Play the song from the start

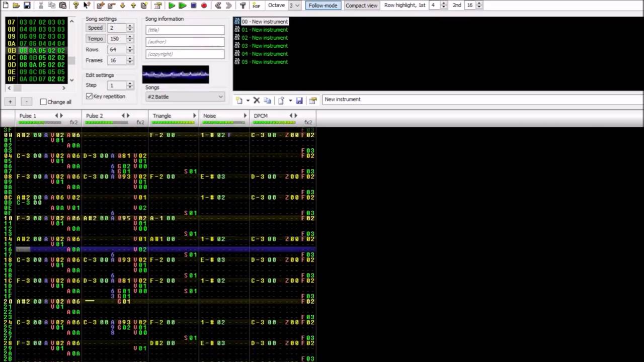[x=172, y=6]
